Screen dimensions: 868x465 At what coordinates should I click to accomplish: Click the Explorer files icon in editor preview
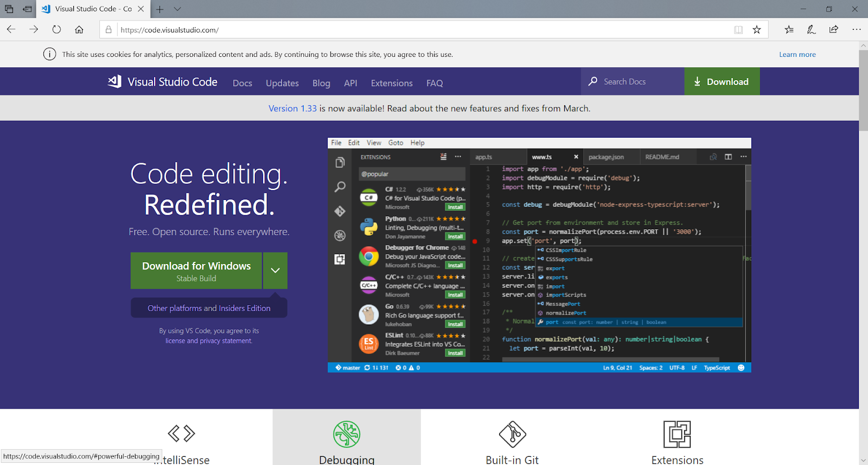click(340, 163)
